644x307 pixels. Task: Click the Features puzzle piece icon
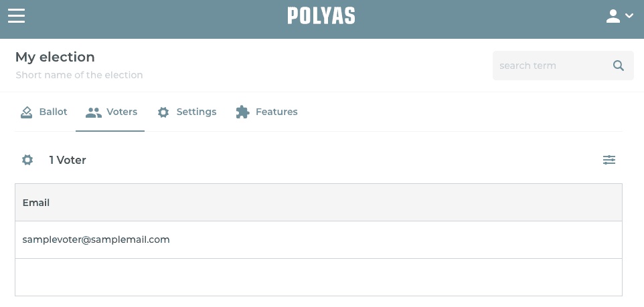(242, 112)
